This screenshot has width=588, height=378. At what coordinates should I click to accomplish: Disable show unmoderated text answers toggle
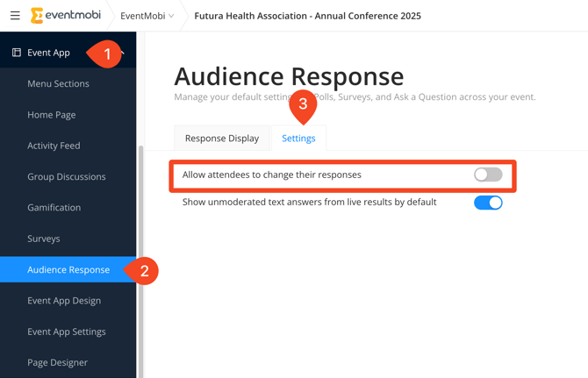(x=488, y=203)
